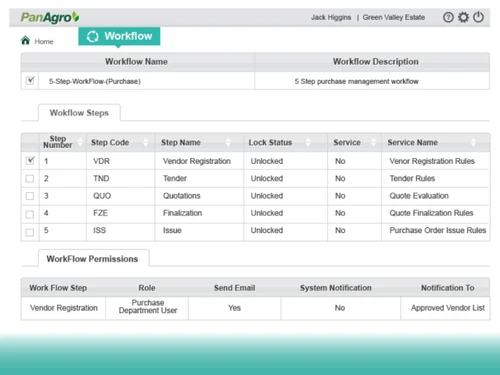Click Quote Finalization Rules service name
Viewport: 500px width, 375px height.
point(431,213)
